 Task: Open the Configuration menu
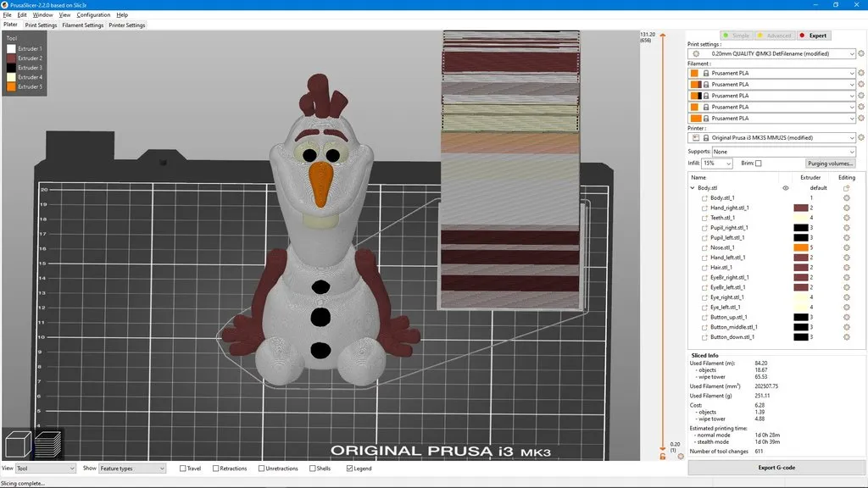click(x=93, y=15)
